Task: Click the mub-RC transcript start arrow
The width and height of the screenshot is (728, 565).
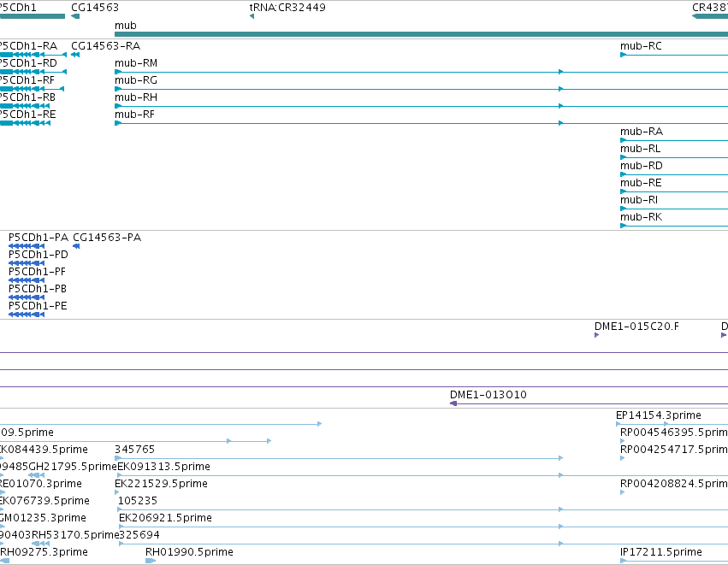Action: click(x=623, y=55)
